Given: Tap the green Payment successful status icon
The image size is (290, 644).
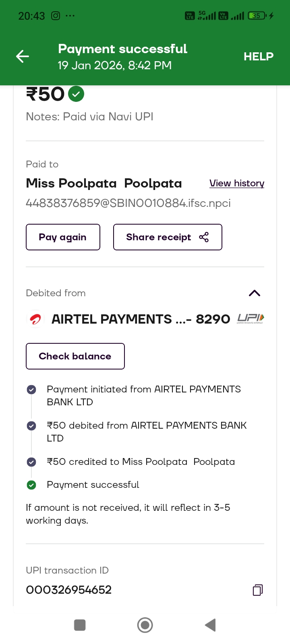Looking at the screenshot, I should [31, 485].
